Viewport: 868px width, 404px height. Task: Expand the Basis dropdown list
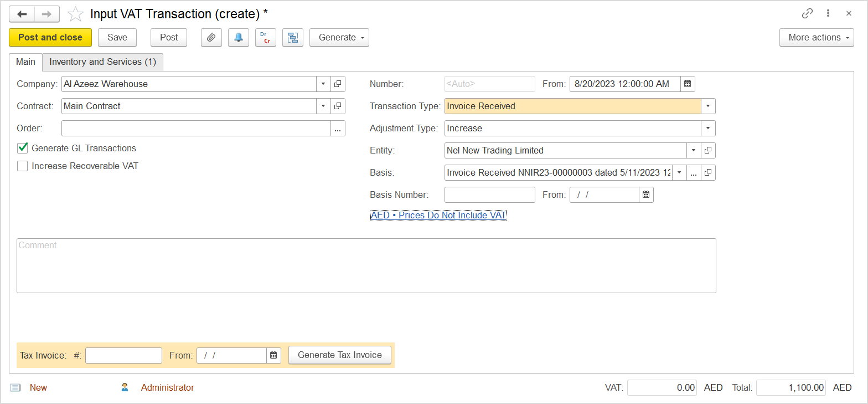(x=679, y=173)
